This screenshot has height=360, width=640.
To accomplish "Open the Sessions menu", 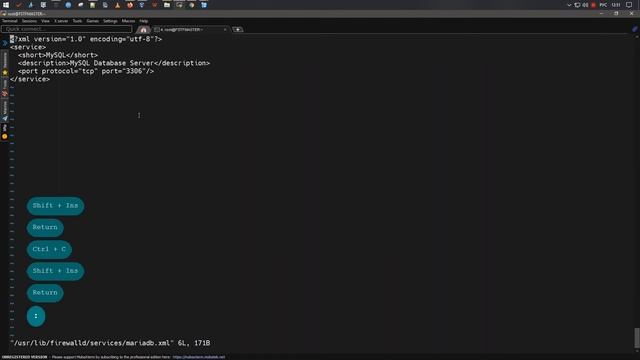I will 29,21.
